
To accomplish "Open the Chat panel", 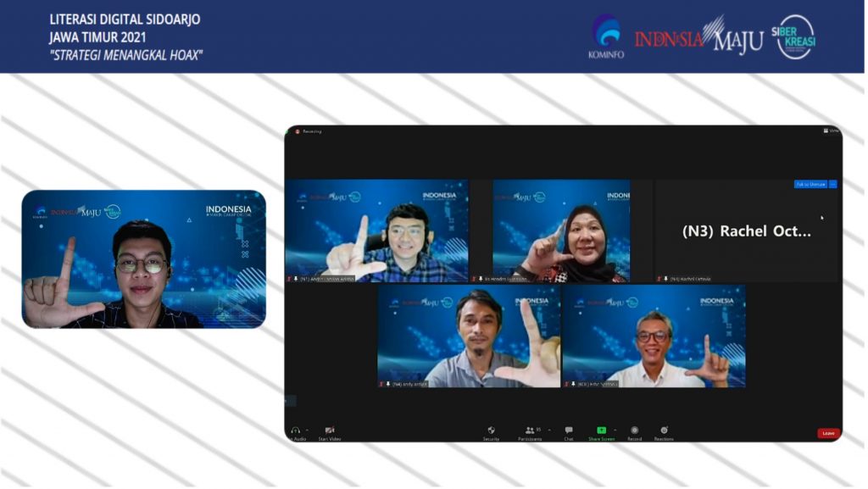I will click(569, 431).
